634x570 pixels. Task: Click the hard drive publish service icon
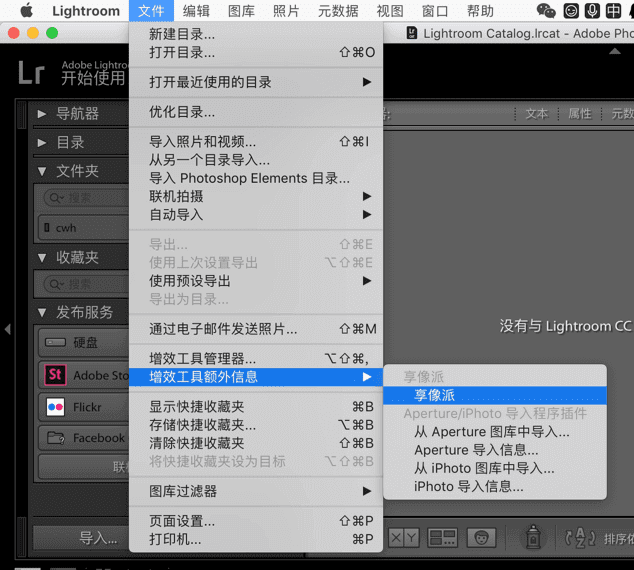(x=55, y=342)
